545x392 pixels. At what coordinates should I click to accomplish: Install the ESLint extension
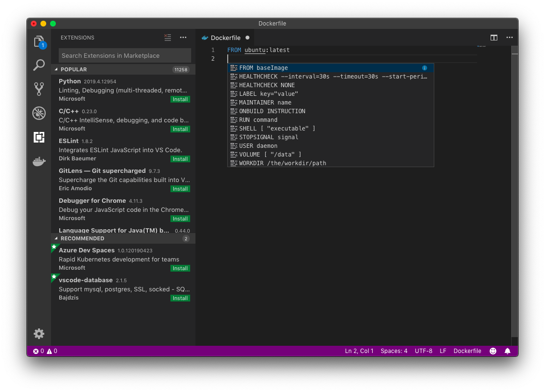pos(180,159)
